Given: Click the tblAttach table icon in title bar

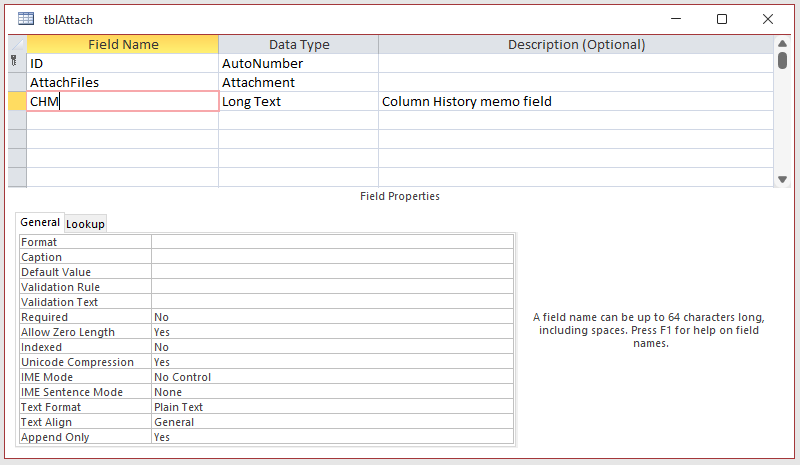Looking at the screenshot, I should click(26, 19).
